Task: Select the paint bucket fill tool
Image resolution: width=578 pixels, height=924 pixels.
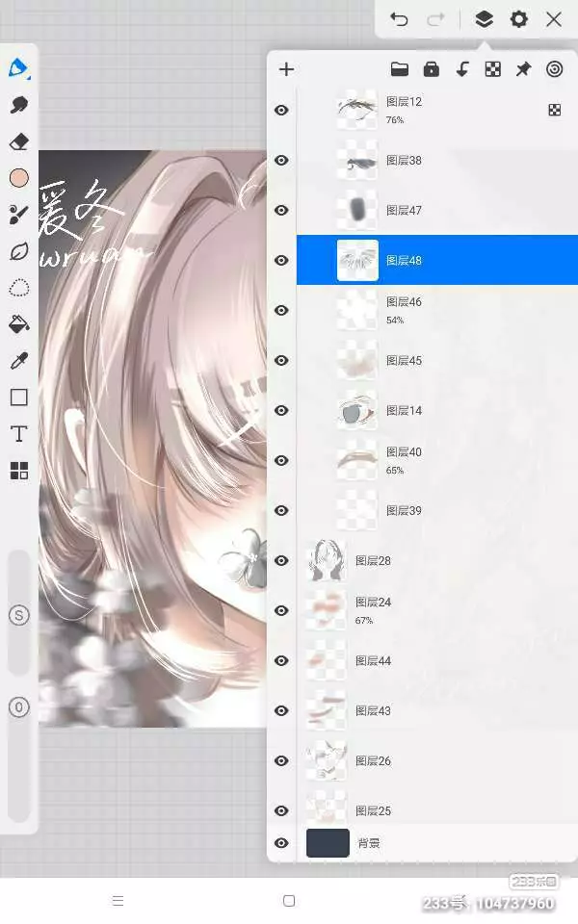Action: tap(19, 324)
